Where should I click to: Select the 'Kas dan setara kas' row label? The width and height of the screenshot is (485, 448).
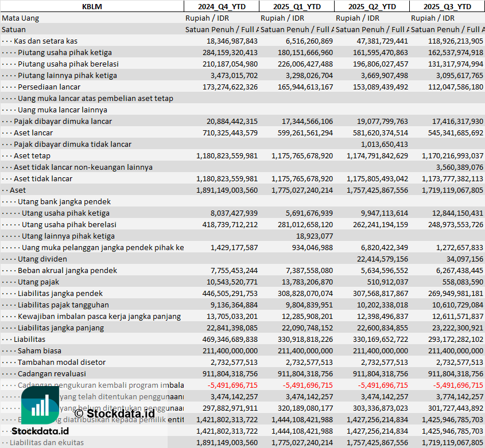point(45,41)
